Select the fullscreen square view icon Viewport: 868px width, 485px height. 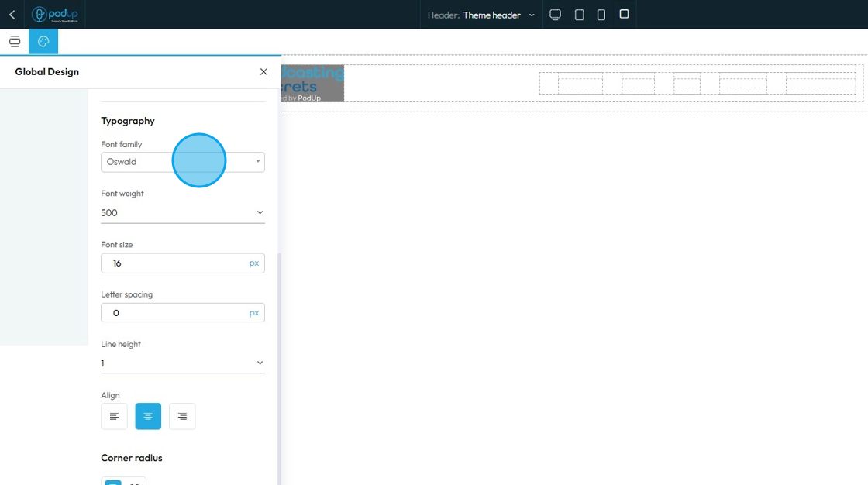(x=624, y=14)
